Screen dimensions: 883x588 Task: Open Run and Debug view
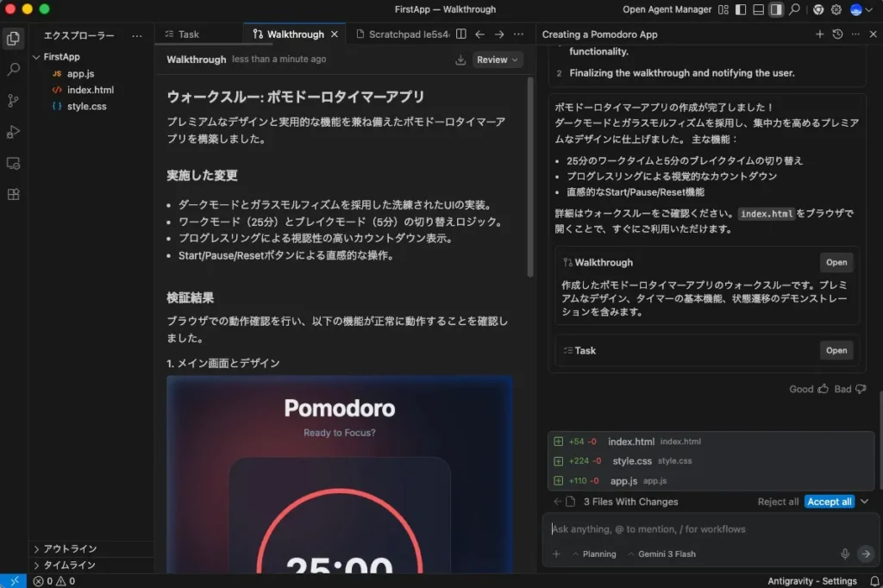[13, 132]
